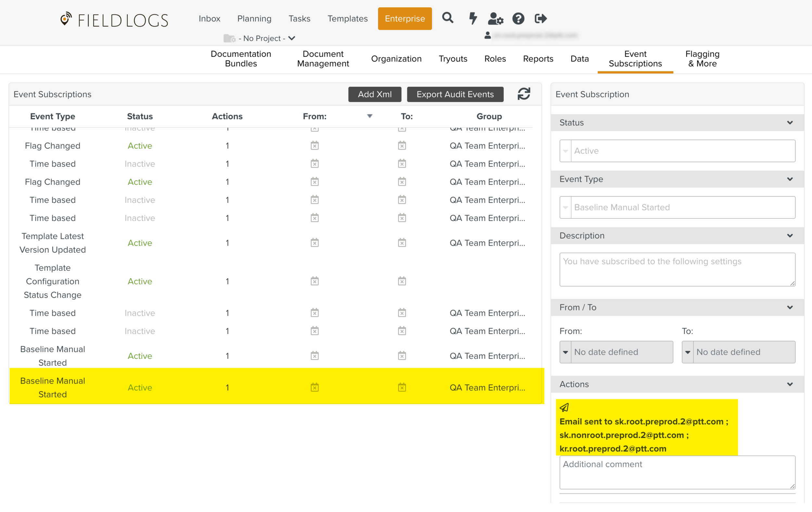Click the lightning bolt quick actions icon

click(473, 18)
